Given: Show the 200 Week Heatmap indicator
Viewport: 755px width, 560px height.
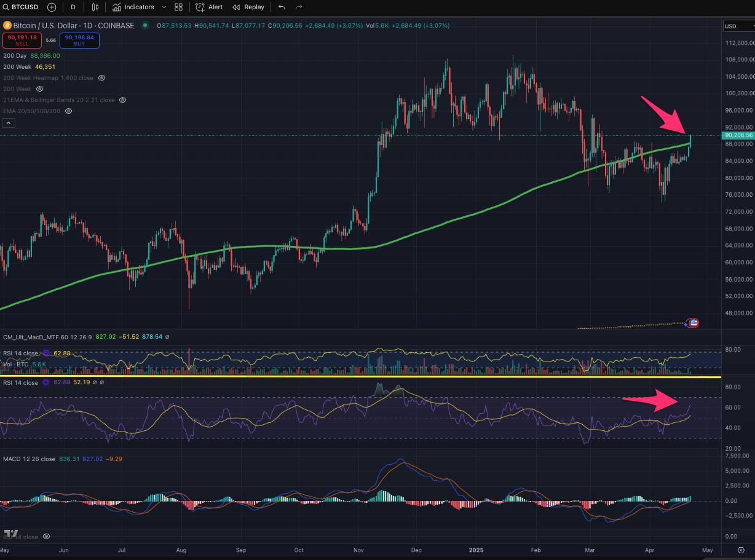Looking at the screenshot, I should click(x=101, y=78).
